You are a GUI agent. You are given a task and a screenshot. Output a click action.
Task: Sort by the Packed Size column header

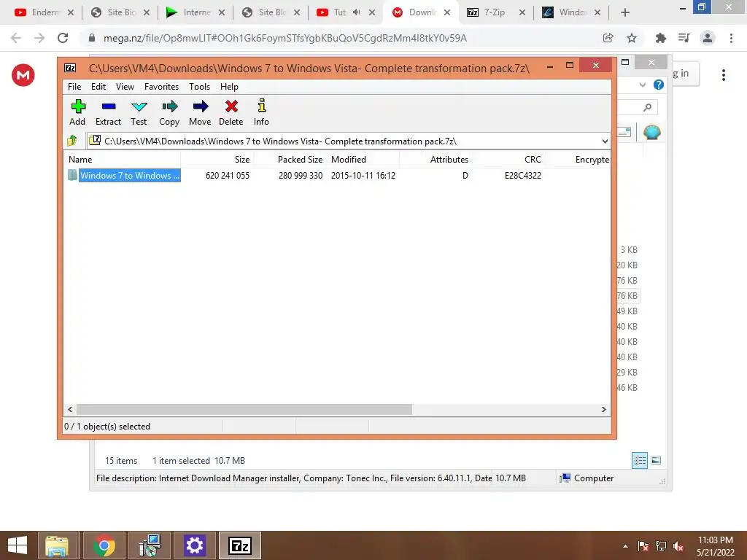pyautogui.click(x=290, y=160)
